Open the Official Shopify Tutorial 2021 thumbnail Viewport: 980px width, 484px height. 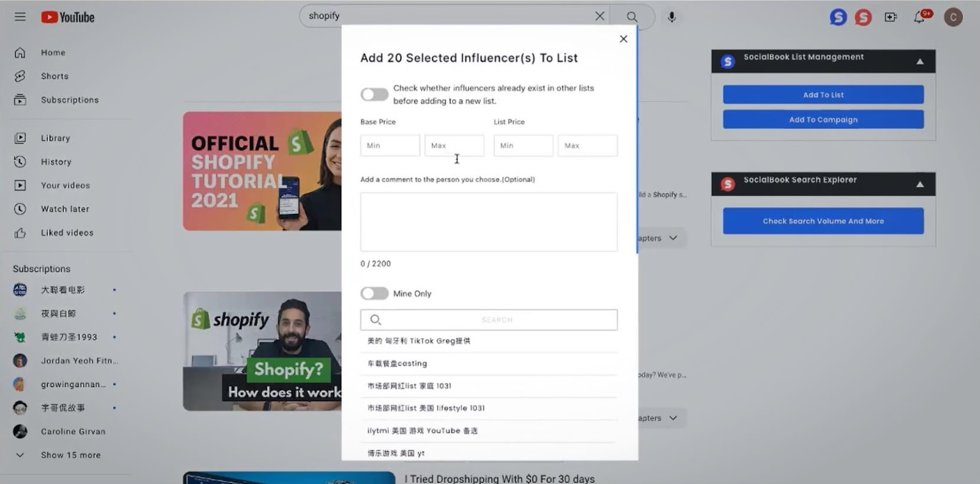[262, 171]
